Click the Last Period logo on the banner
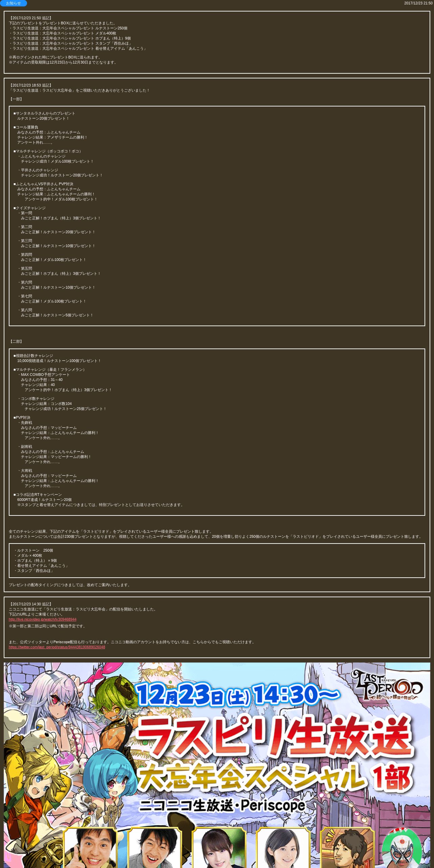This screenshot has width=434, height=868. (x=386, y=685)
